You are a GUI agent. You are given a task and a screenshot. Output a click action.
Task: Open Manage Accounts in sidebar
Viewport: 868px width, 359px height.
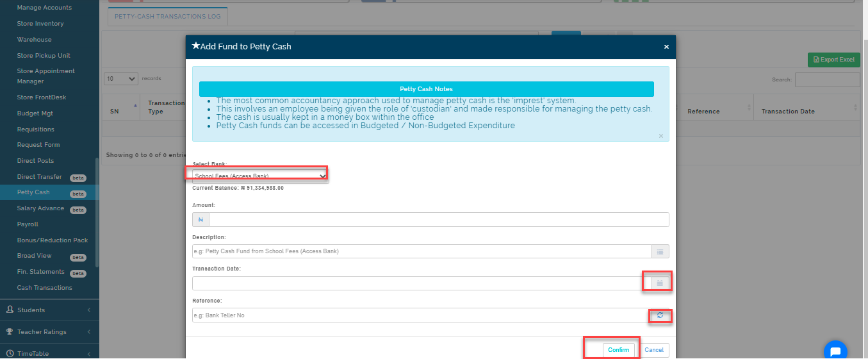click(44, 8)
